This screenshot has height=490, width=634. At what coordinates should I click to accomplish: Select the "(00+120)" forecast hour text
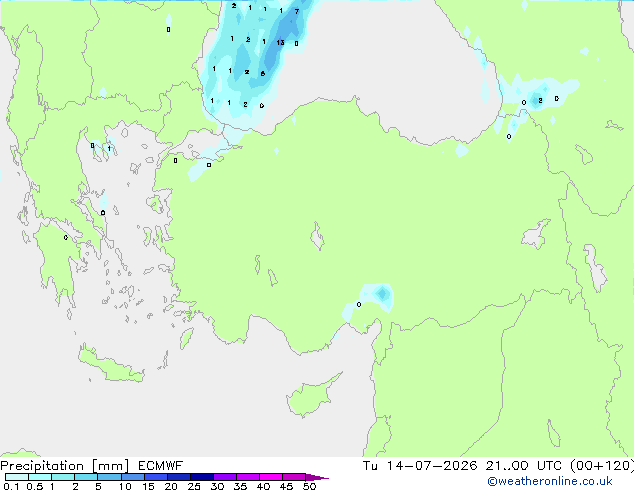point(602,466)
